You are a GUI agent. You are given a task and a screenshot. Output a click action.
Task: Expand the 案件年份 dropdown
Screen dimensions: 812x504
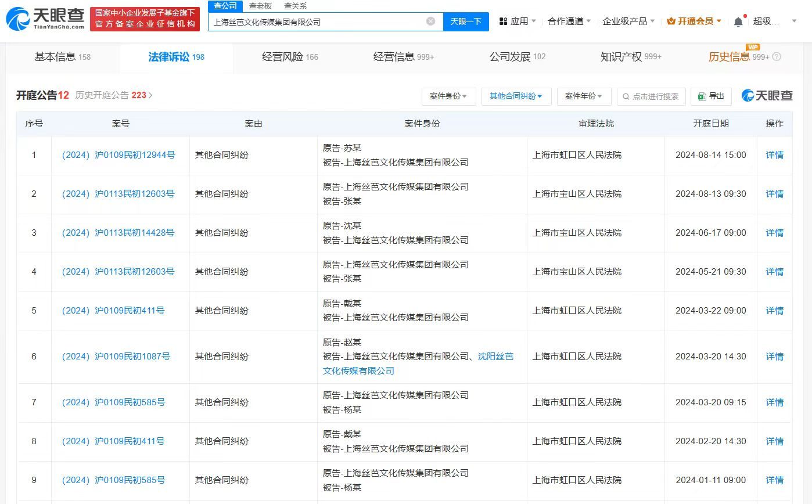tap(584, 96)
